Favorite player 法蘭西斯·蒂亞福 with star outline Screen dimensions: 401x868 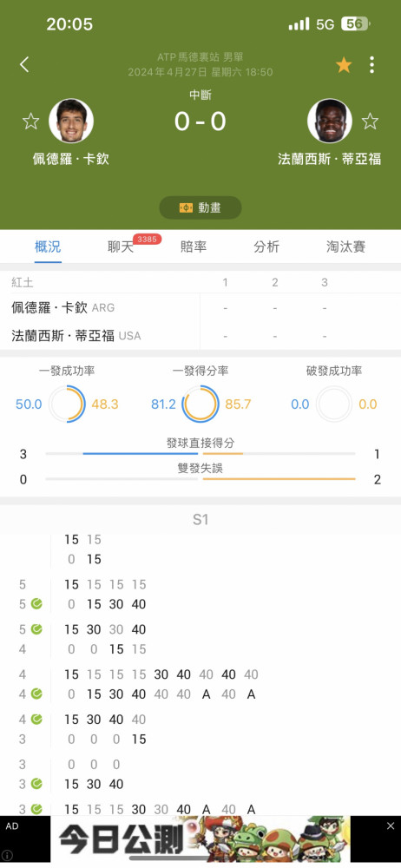point(370,122)
